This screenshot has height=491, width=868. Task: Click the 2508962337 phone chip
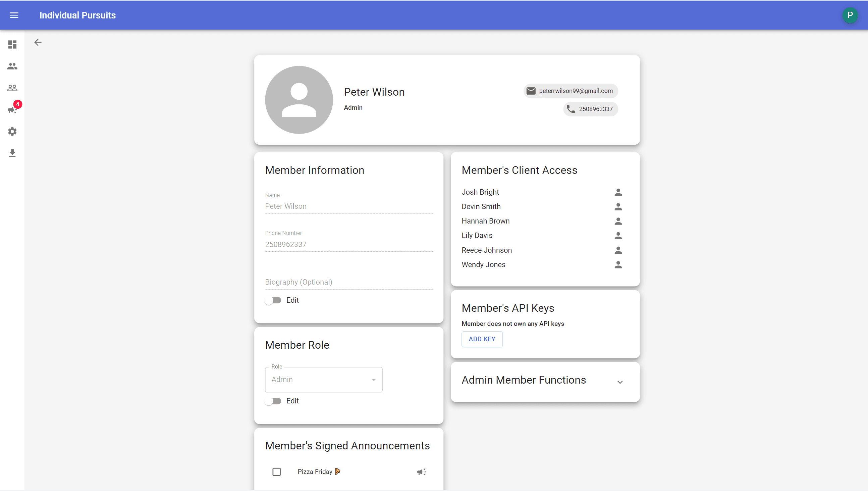click(x=590, y=109)
